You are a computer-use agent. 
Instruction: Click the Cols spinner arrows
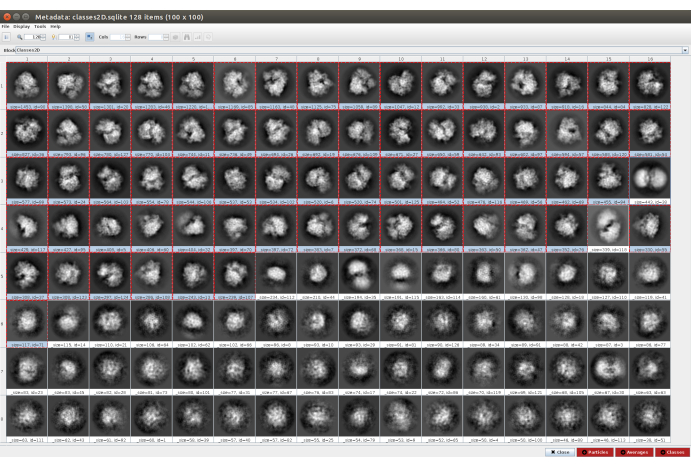click(129, 36)
